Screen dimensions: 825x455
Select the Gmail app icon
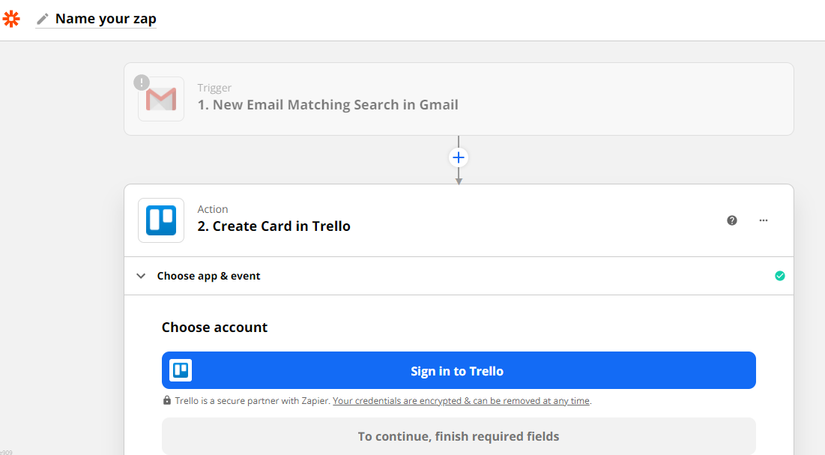click(x=161, y=99)
